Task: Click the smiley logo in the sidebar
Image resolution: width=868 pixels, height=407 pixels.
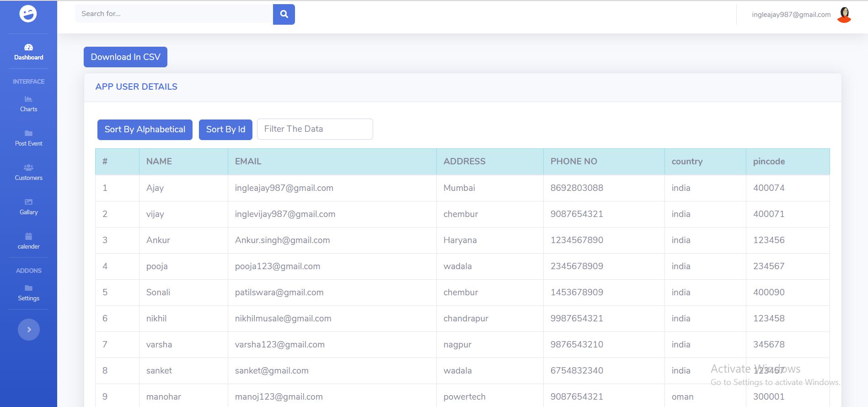Action: pos(28,14)
